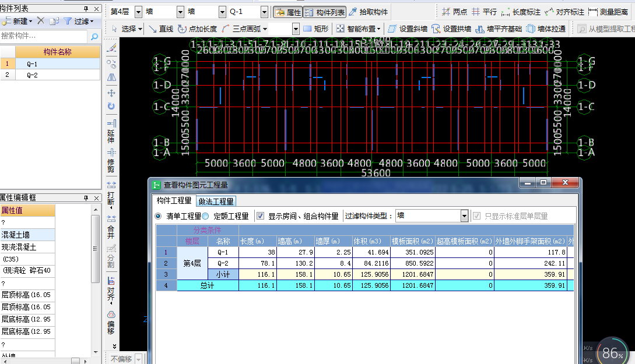Open the first 墙 category dropdown

pos(180,12)
